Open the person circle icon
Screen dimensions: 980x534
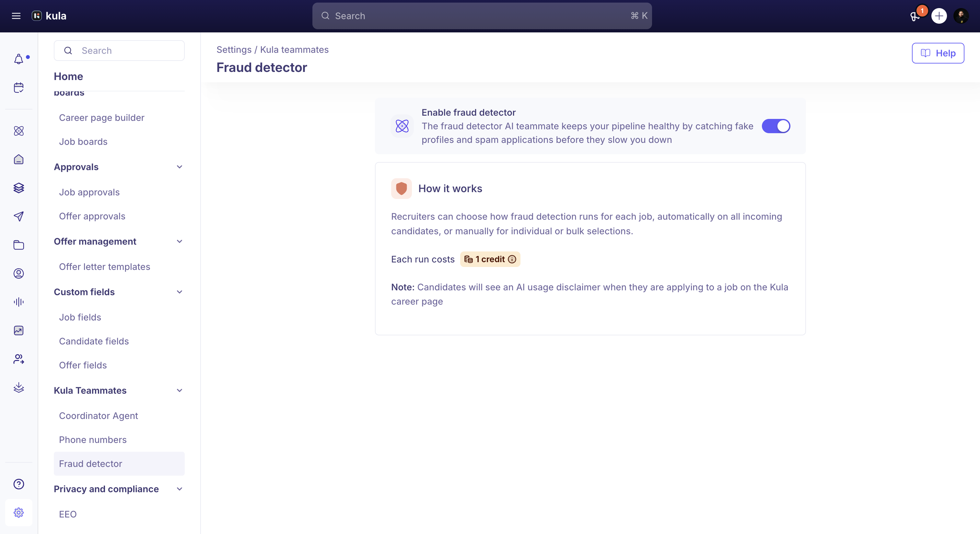pos(19,273)
